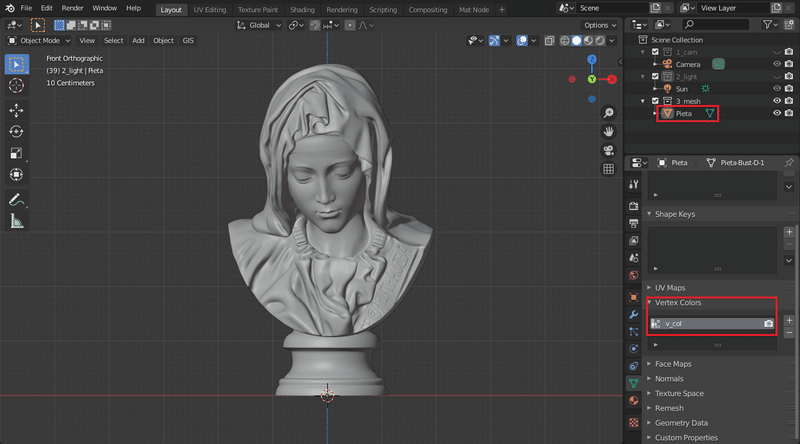
Task: Open the Add menu in viewport header
Action: click(x=138, y=40)
